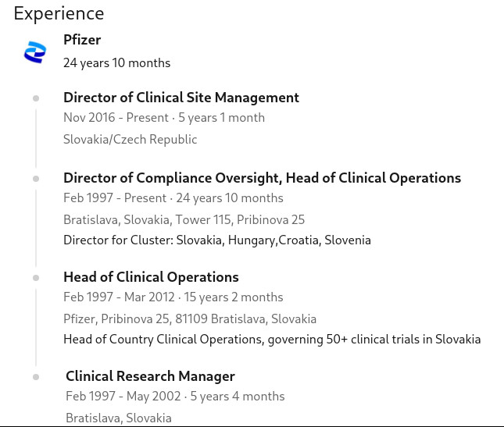504x427 pixels.
Task: Select the Director of Clinical Site Management title
Action: (181, 98)
